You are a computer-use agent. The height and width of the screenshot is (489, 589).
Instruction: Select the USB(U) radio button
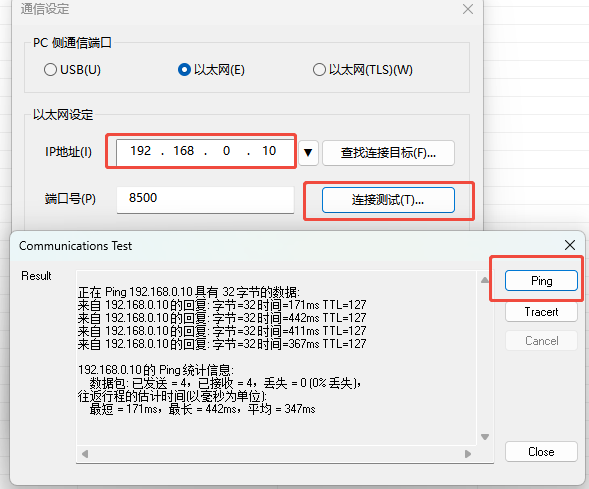(50, 70)
